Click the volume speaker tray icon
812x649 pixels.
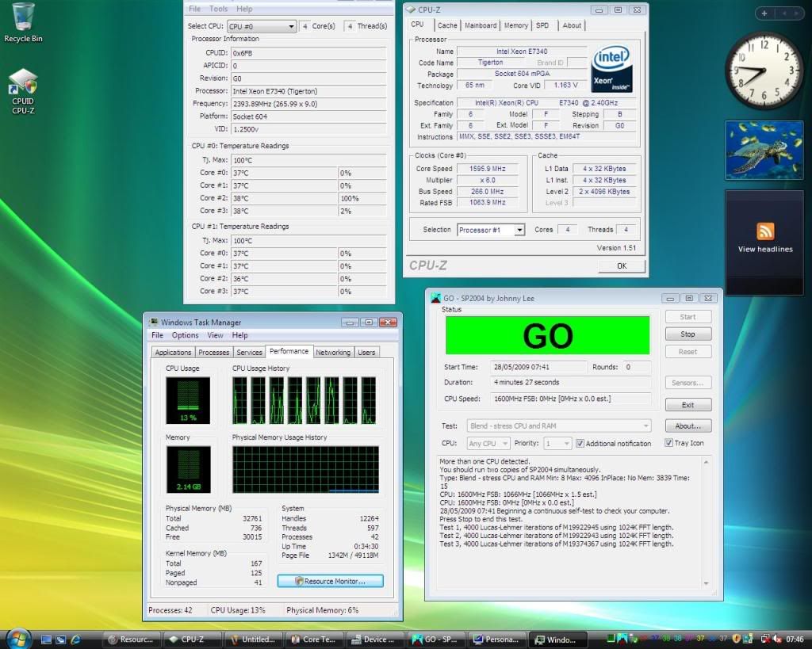(x=776, y=639)
